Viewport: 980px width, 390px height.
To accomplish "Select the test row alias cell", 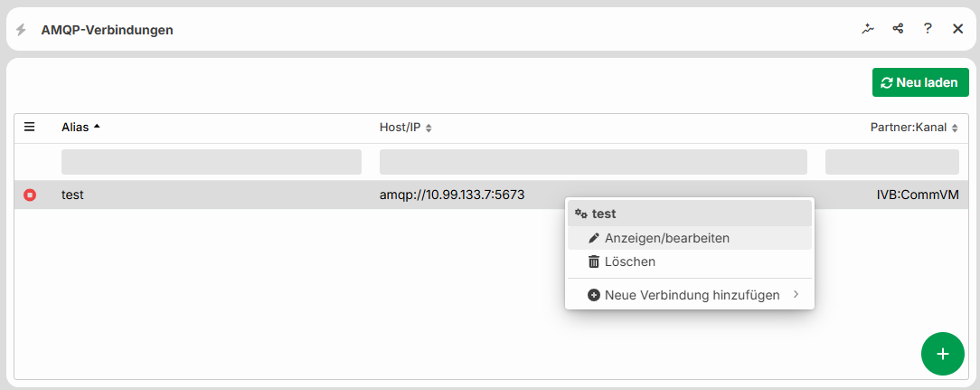I will (72, 195).
